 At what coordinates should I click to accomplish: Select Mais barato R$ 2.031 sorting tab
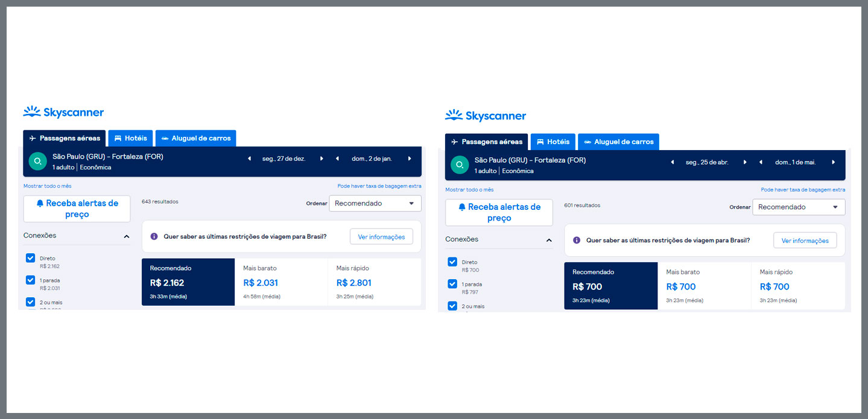pos(281,282)
